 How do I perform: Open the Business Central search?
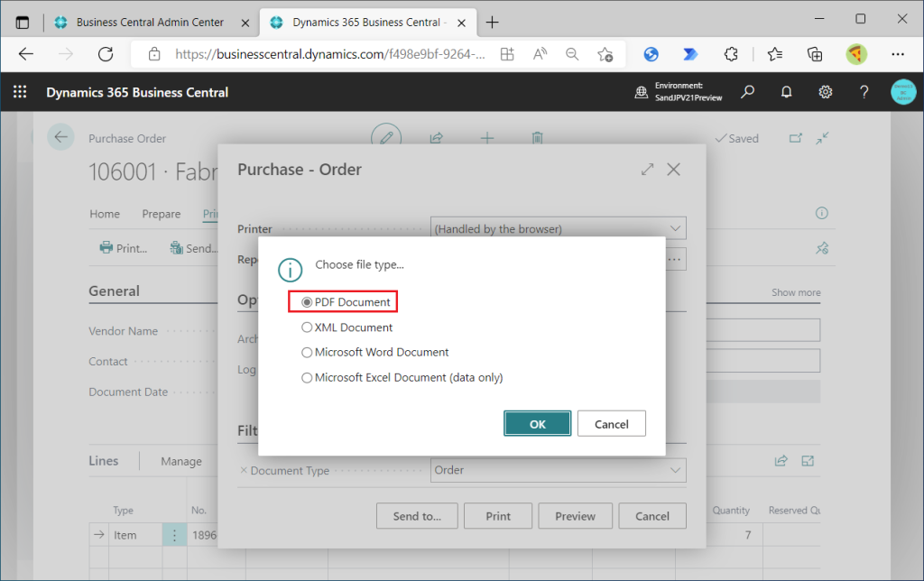[748, 92]
